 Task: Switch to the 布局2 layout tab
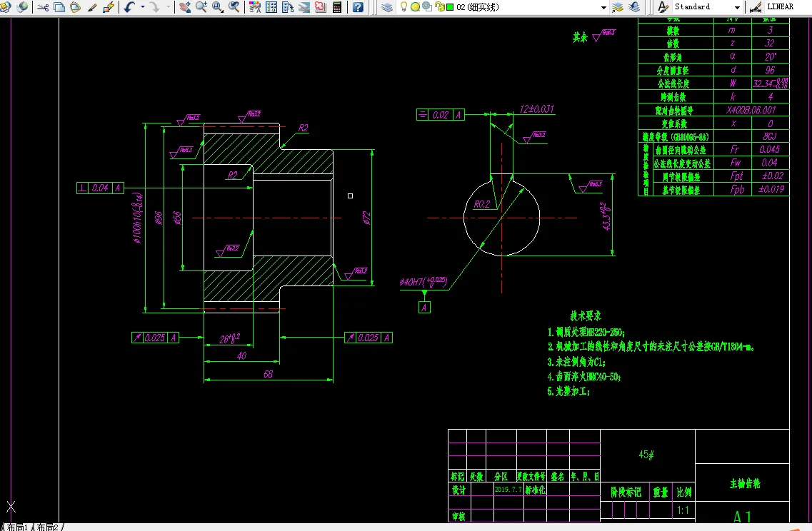point(48,527)
